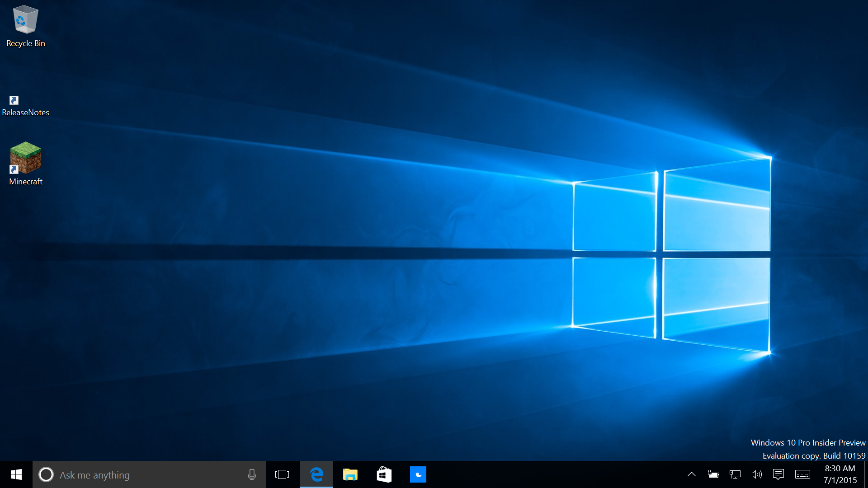Open the Action Center notifications icon
This screenshot has width=868, height=488.
pyautogui.click(x=778, y=474)
